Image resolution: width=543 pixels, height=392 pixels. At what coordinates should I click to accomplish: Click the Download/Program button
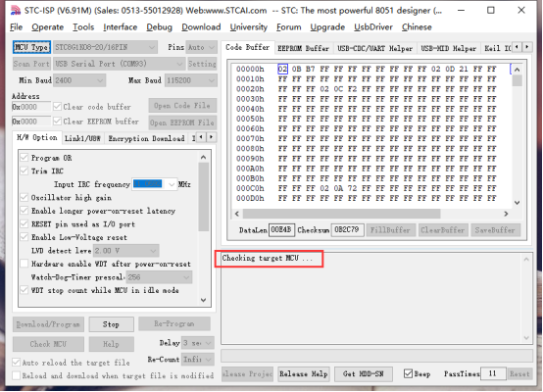pos(48,324)
